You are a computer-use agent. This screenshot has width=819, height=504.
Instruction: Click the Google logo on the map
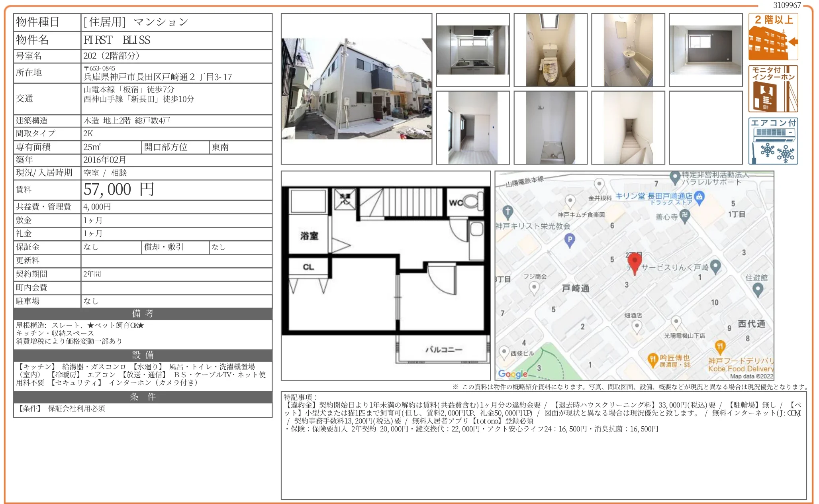[513, 374]
